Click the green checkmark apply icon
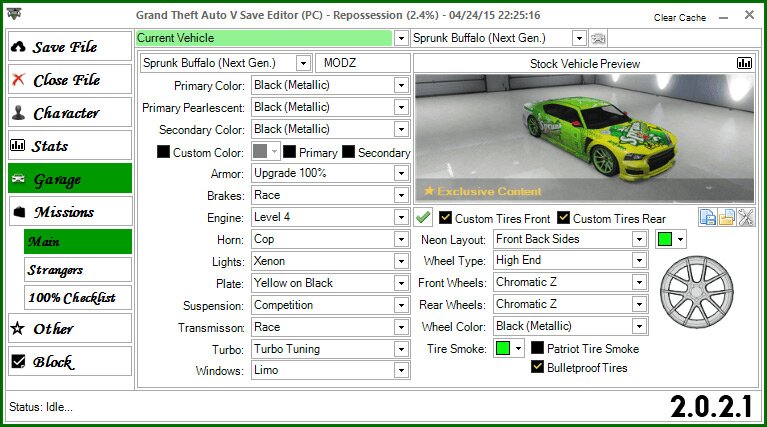This screenshot has width=767, height=427. click(x=424, y=218)
